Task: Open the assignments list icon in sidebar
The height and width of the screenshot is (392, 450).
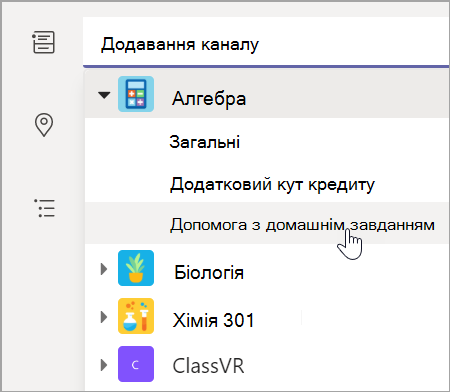Action: tap(43, 42)
